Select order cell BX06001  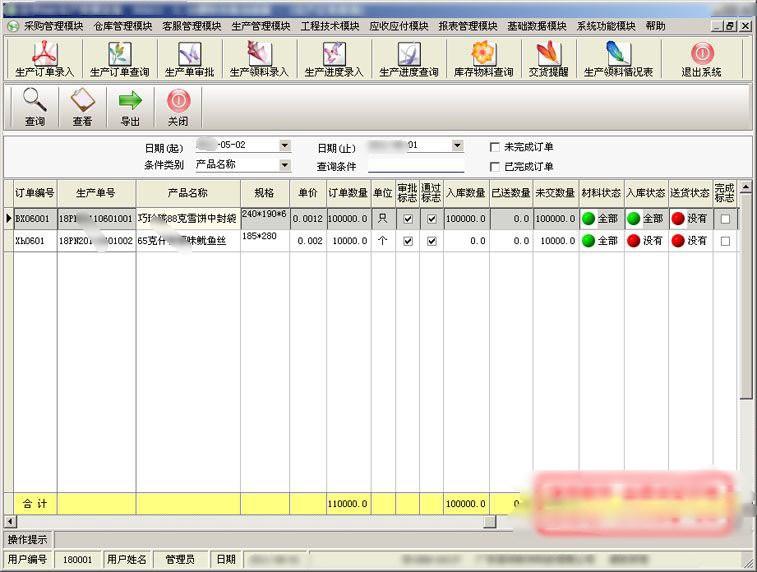(x=35, y=219)
